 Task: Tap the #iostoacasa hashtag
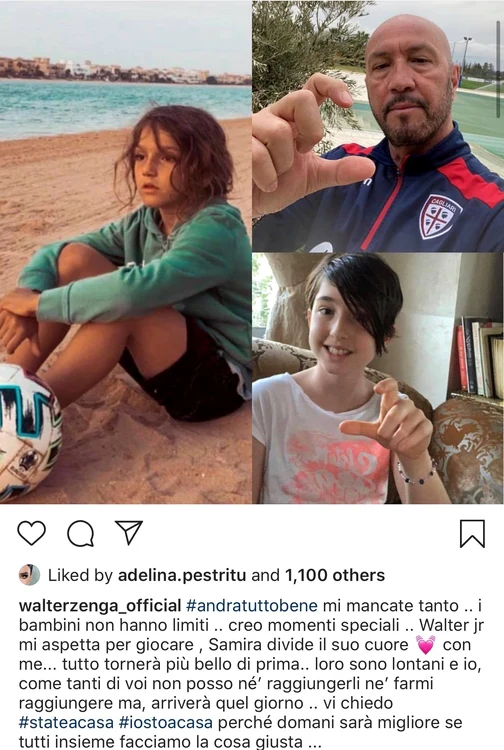pos(165,722)
